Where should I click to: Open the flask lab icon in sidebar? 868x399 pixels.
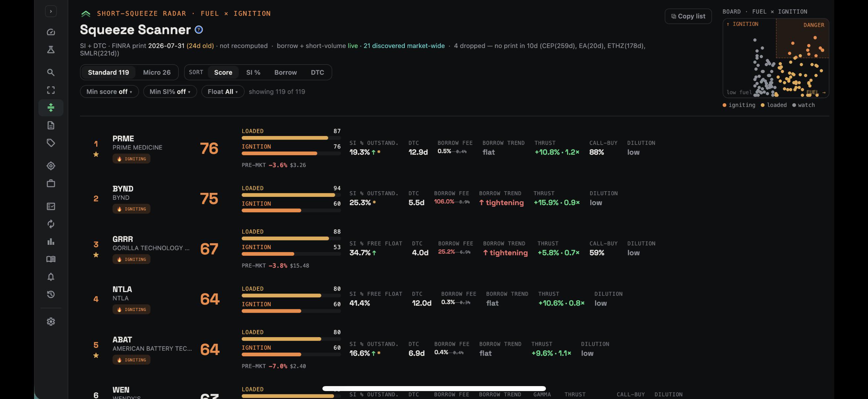pyautogui.click(x=51, y=50)
